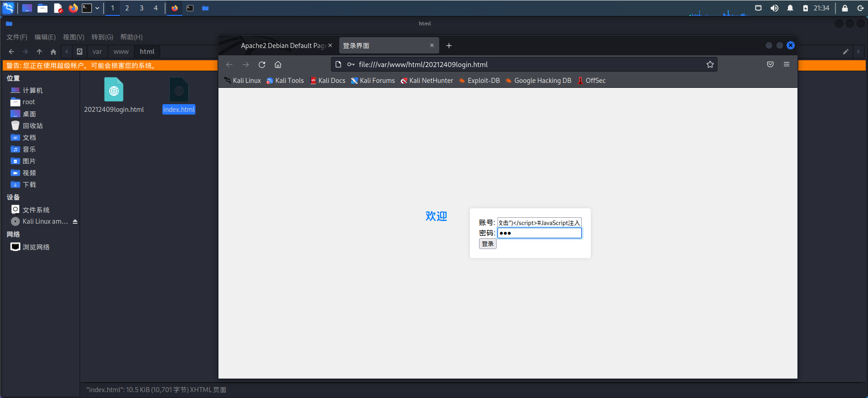Go back in the file manager
This screenshot has height=398, width=868.
[11, 52]
